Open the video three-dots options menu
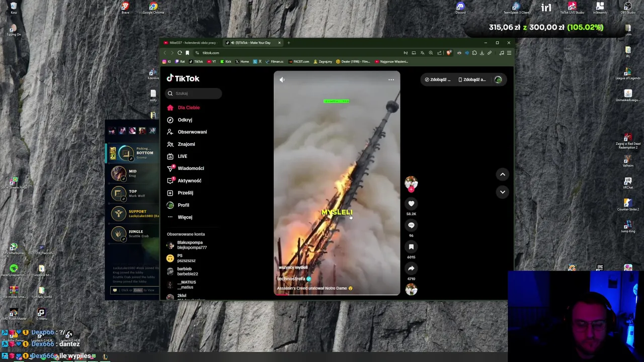The height and width of the screenshot is (362, 644). pyautogui.click(x=391, y=79)
